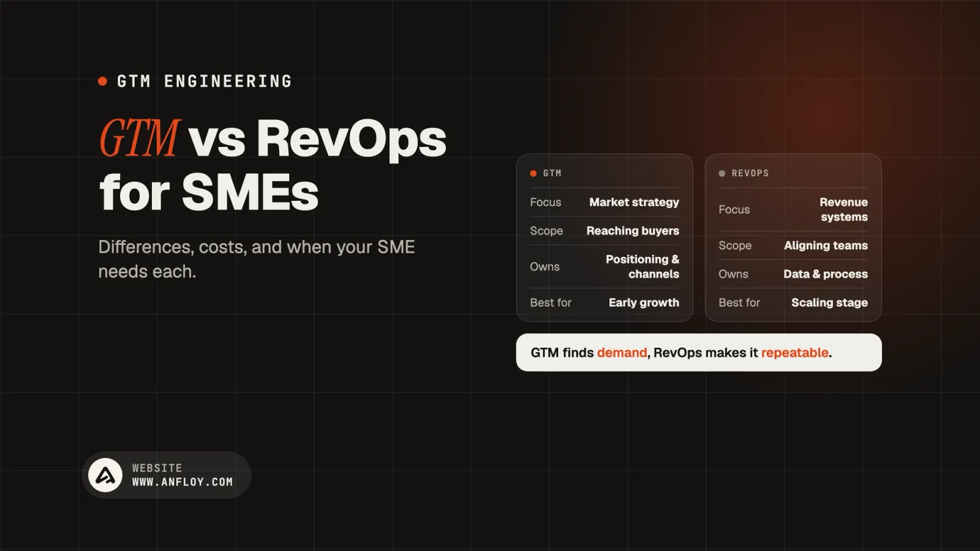The width and height of the screenshot is (980, 551).
Task: Click 'Best for' label in GTM card
Action: [x=551, y=302]
